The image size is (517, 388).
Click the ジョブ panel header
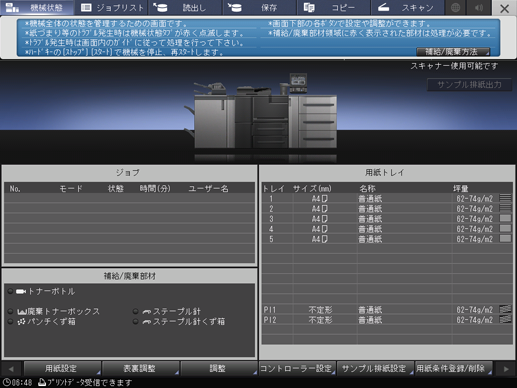pyautogui.click(x=129, y=173)
